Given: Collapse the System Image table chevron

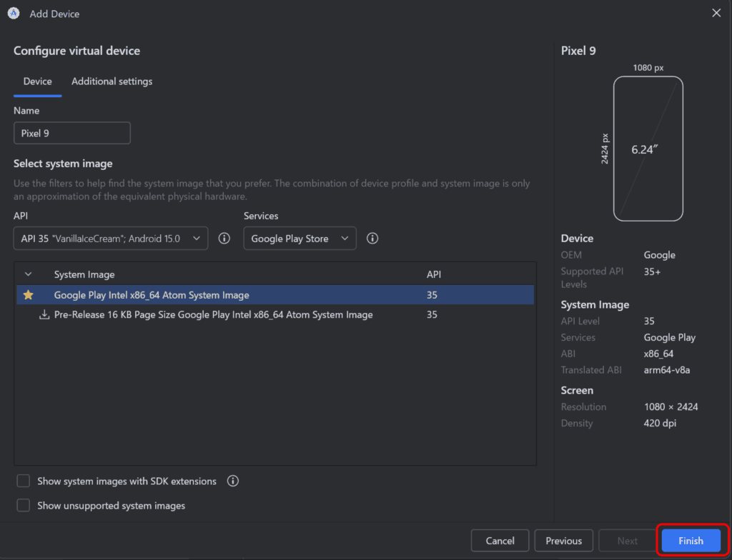Looking at the screenshot, I should (28, 274).
